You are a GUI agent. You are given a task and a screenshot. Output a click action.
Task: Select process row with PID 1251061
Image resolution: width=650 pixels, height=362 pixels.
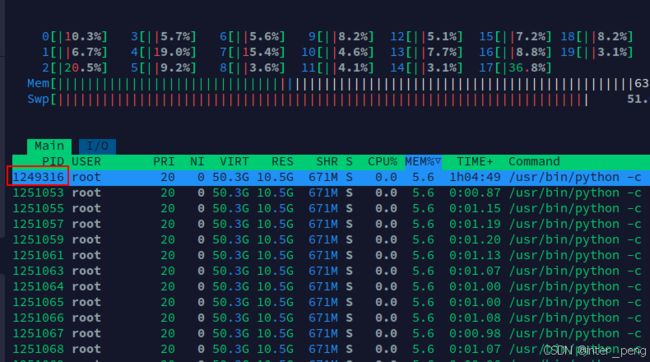point(331,255)
